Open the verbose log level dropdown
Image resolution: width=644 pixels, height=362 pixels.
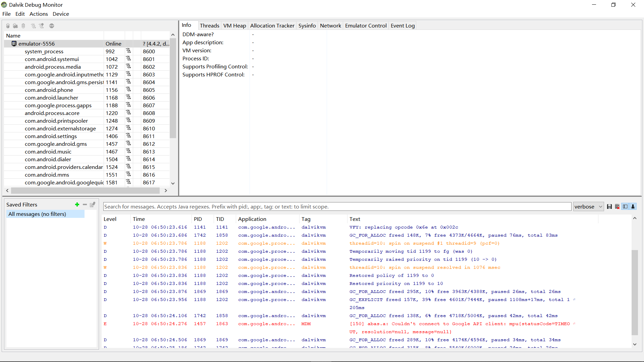click(588, 206)
